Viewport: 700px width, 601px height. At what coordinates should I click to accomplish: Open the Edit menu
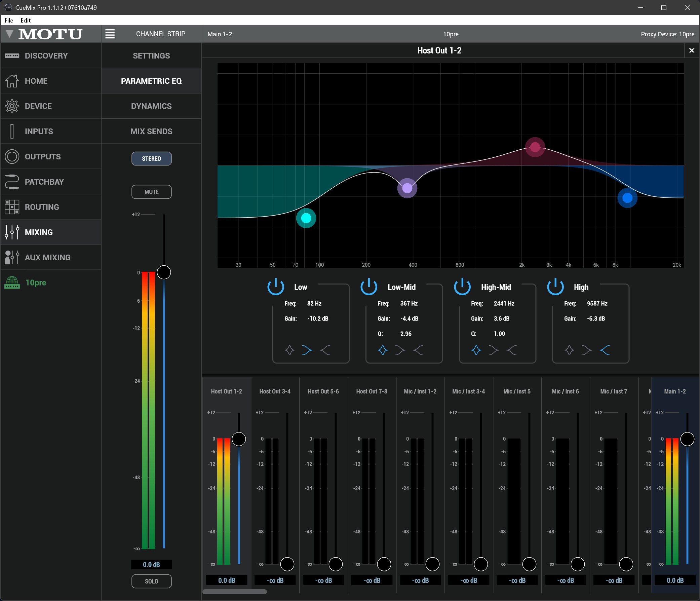click(x=25, y=20)
